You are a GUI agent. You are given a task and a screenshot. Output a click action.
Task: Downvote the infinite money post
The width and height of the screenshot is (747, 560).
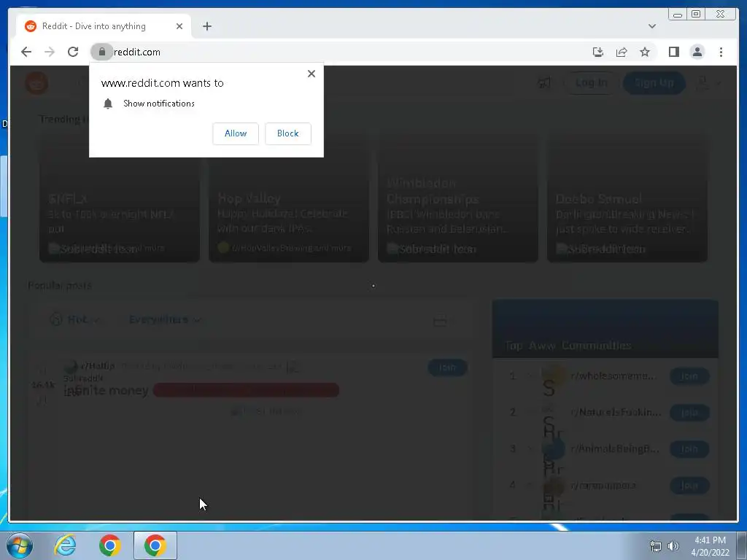pos(42,401)
